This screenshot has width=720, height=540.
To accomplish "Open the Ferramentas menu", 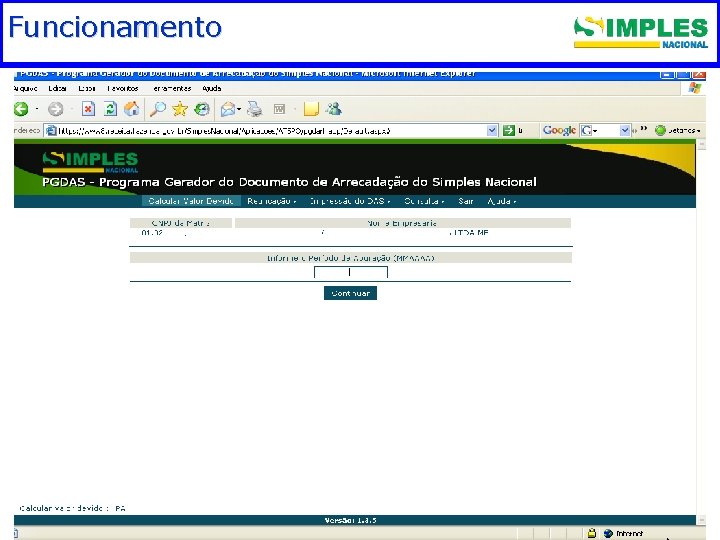I will pos(172,88).
